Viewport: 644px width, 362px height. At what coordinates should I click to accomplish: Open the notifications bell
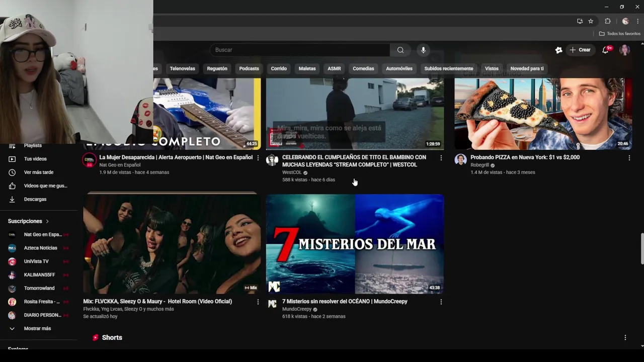pos(606,50)
